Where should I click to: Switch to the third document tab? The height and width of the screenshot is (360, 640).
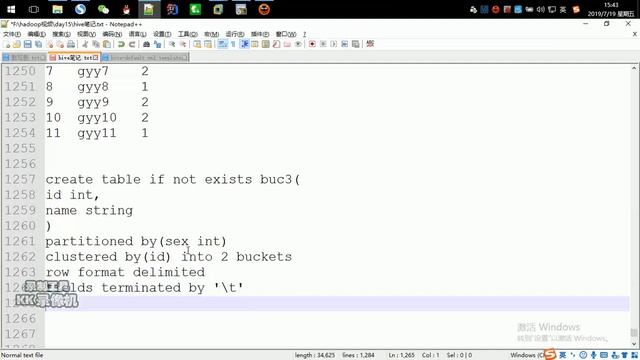pos(145,58)
